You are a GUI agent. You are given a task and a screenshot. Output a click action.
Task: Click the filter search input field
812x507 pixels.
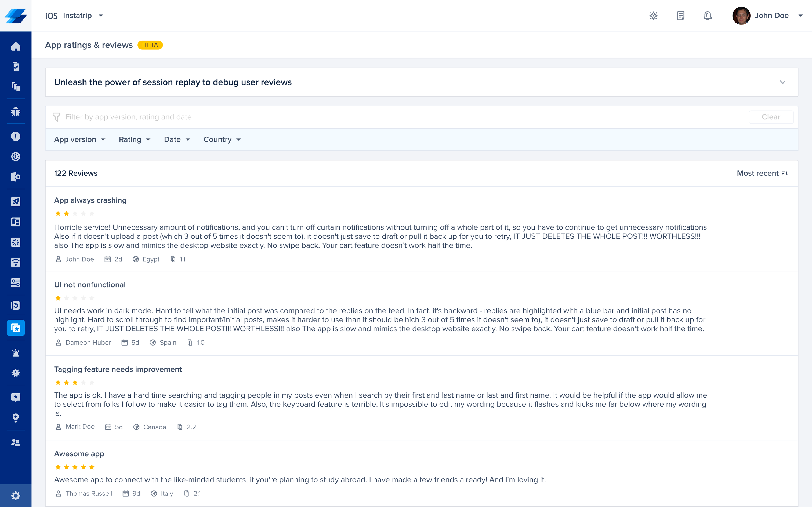pos(403,117)
